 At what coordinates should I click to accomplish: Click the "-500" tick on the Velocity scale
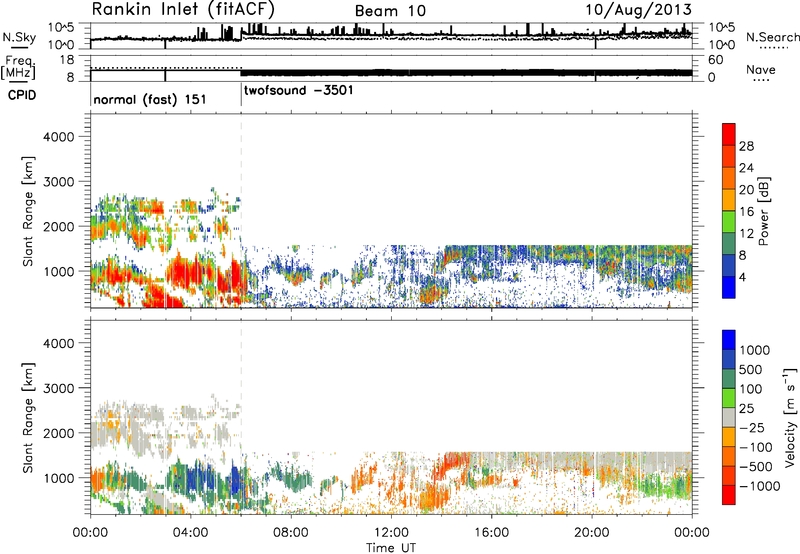[756, 467]
